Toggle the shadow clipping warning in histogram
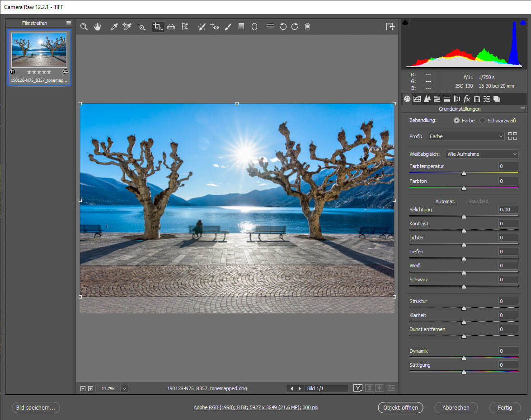The width and height of the screenshot is (531, 420). coord(405,23)
